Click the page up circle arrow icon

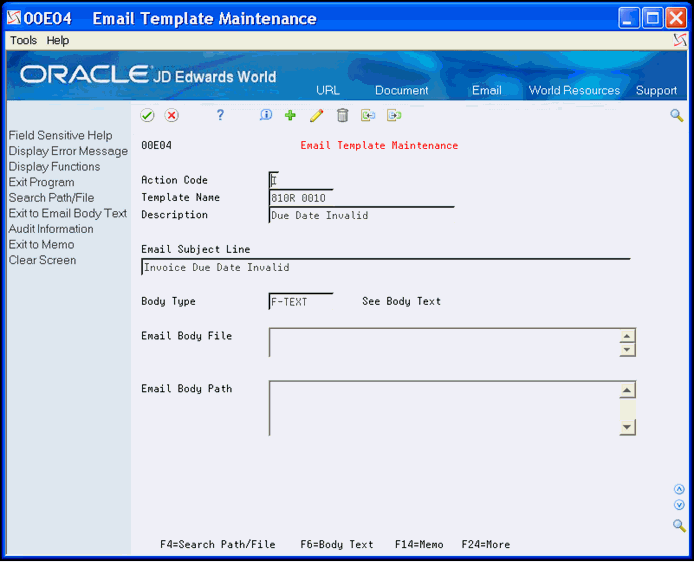click(x=679, y=489)
